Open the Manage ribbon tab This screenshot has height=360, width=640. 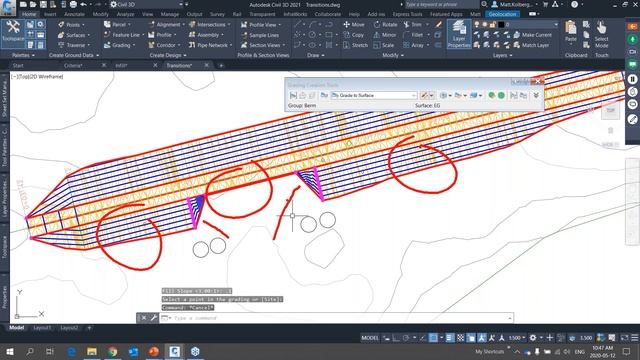170,14
